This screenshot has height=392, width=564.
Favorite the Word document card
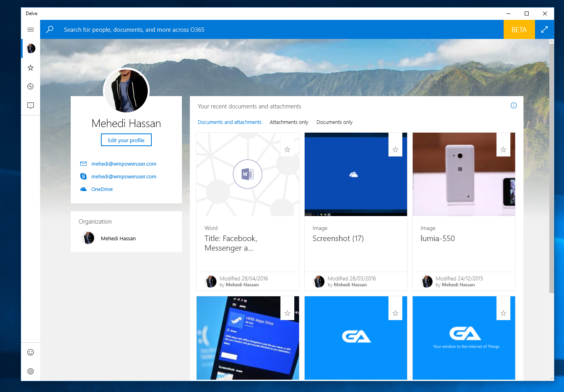coord(287,149)
